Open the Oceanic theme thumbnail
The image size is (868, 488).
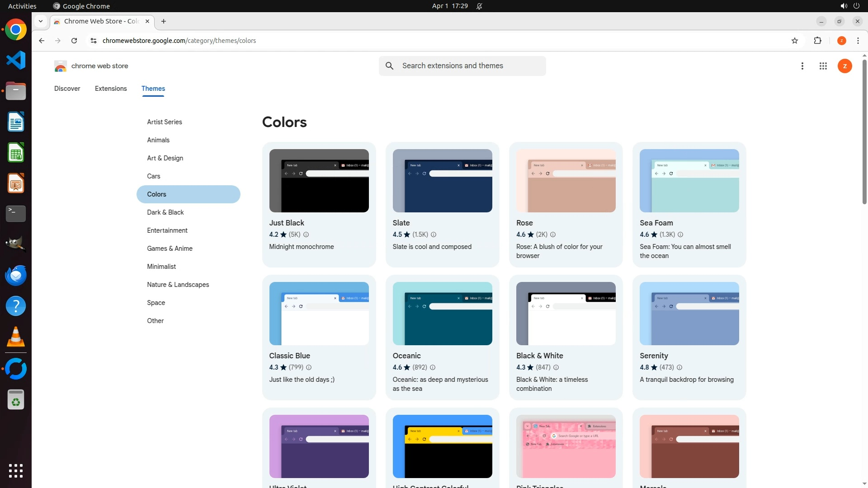click(442, 314)
